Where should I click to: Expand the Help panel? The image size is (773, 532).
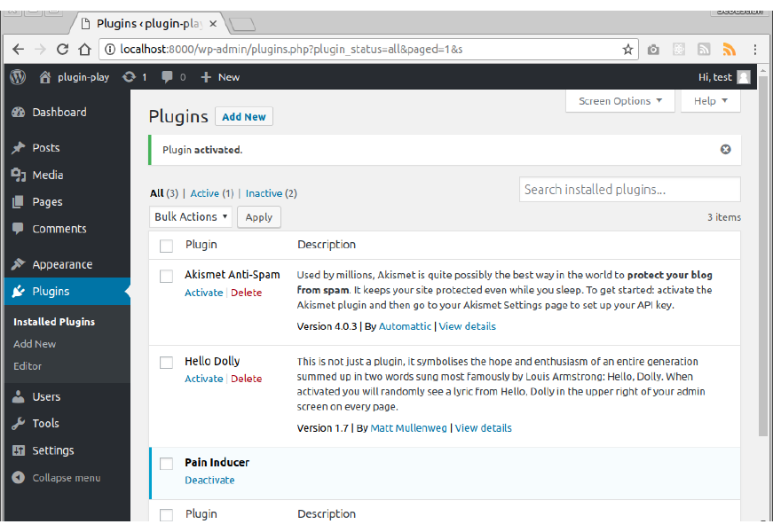click(710, 101)
